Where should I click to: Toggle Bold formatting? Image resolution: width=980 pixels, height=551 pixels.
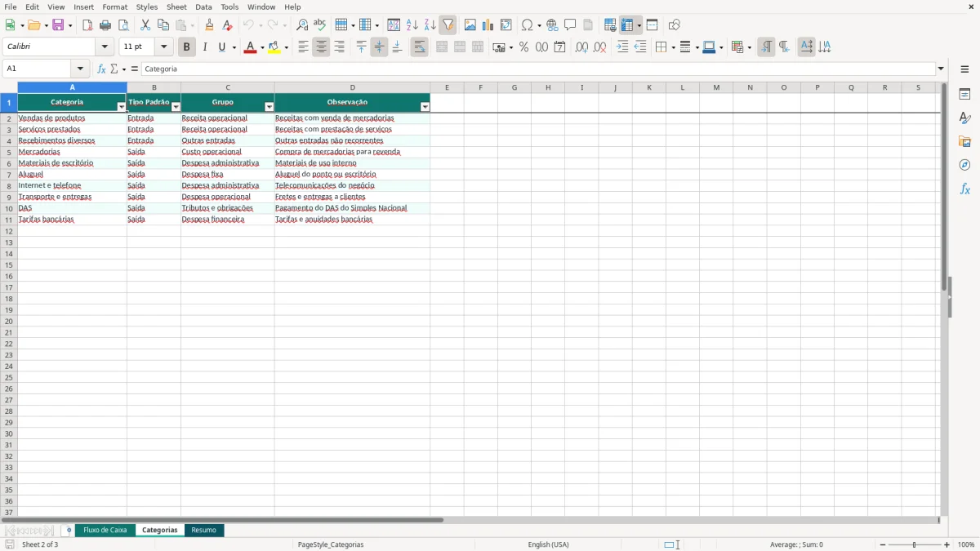pyautogui.click(x=186, y=47)
